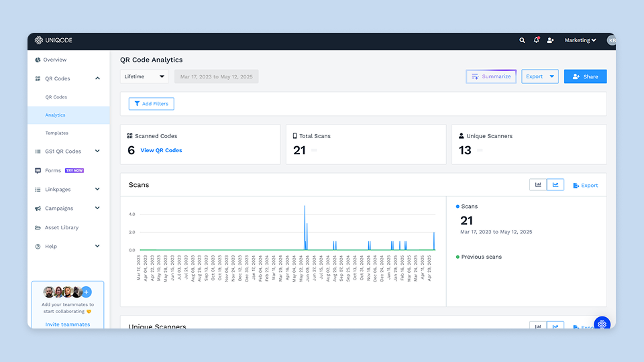Add teammate via plus avatar icon
The width and height of the screenshot is (644, 362).
point(87,292)
